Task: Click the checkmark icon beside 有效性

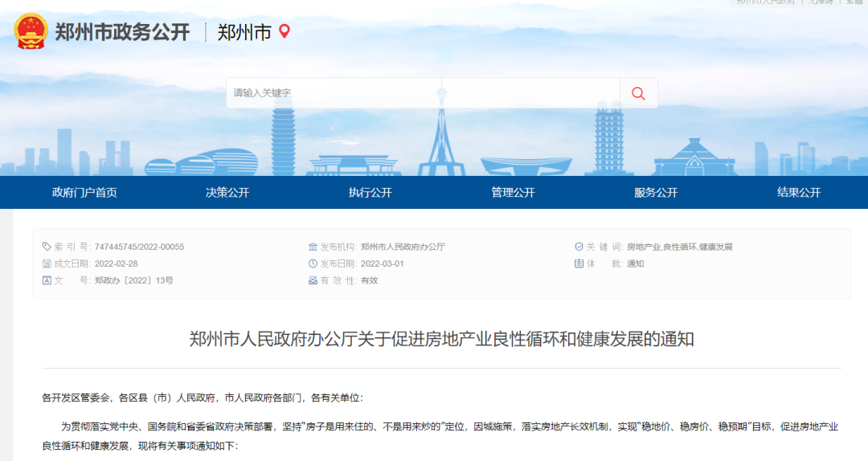Action: tap(313, 280)
